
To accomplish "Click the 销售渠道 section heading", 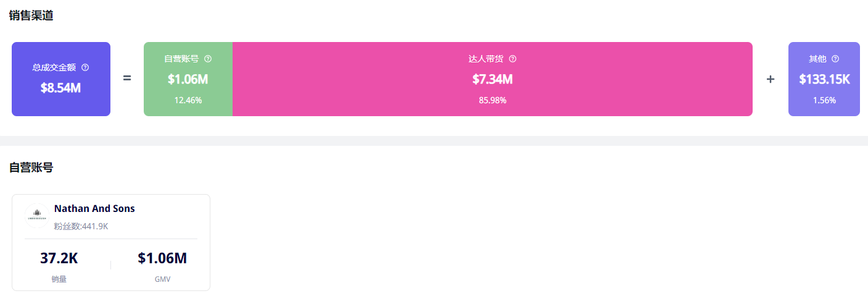I will point(31,15).
